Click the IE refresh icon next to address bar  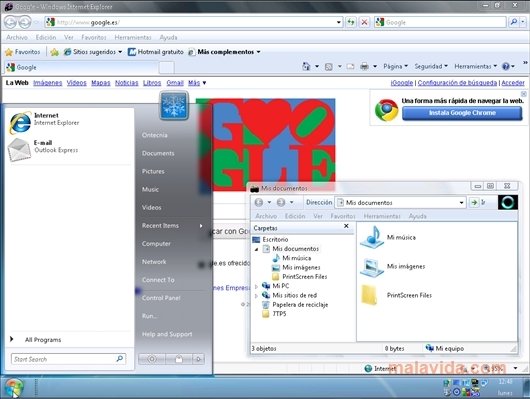[x=351, y=22]
